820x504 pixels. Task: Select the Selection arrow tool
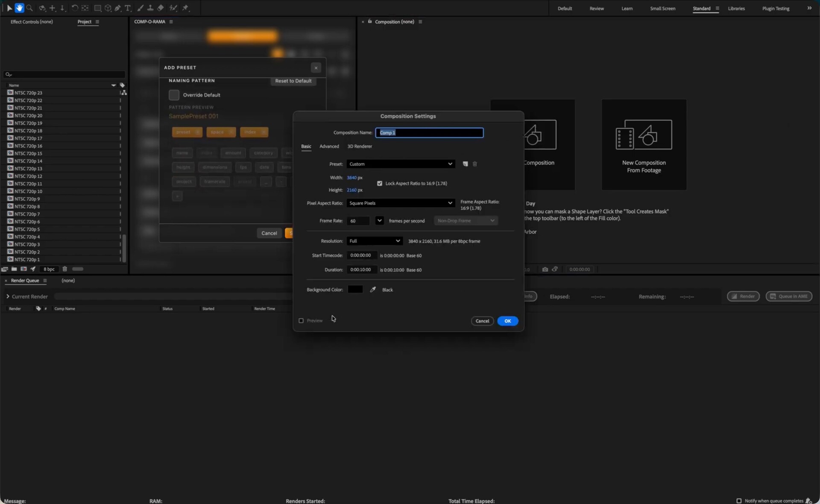tap(9, 8)
